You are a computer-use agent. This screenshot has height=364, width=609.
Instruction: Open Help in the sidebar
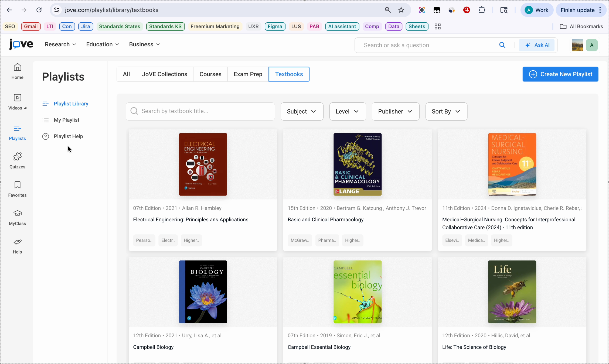point(17,246)
